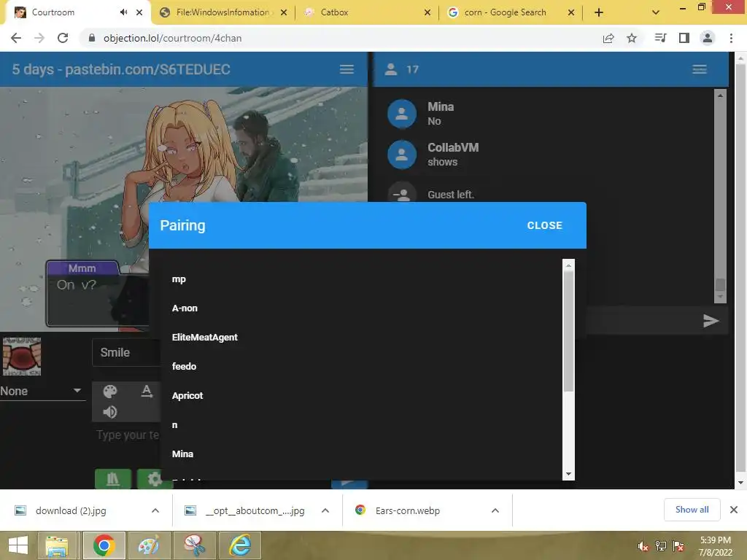Click the pairing list scrollbar thumb

point(568,331)
